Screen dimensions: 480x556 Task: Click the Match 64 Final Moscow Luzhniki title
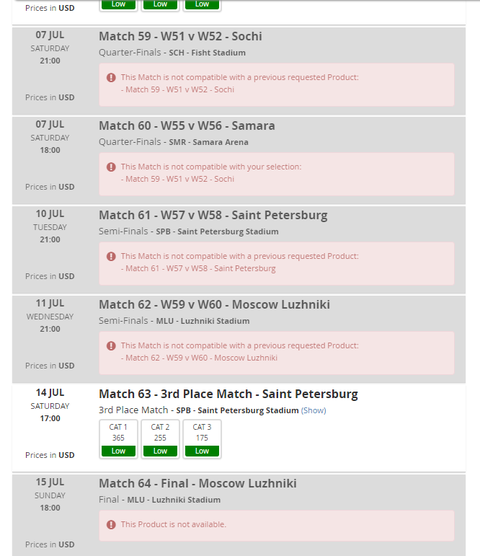click(x=197, y=483)
